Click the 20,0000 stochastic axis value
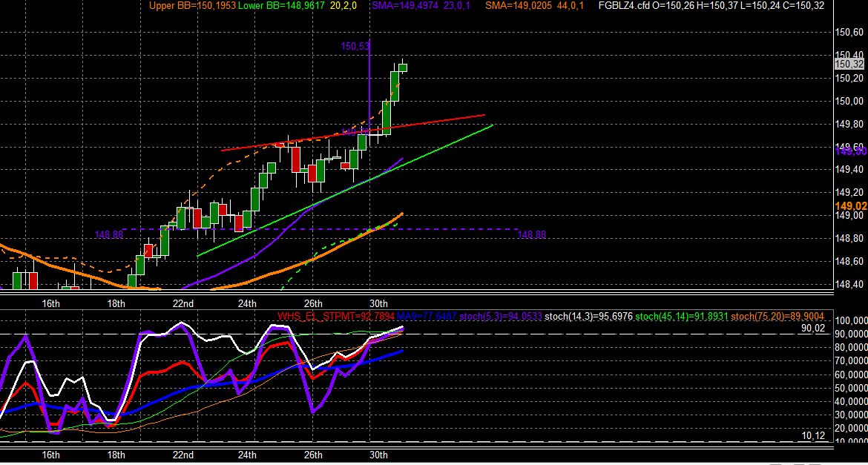 click(x=850, y=428)
